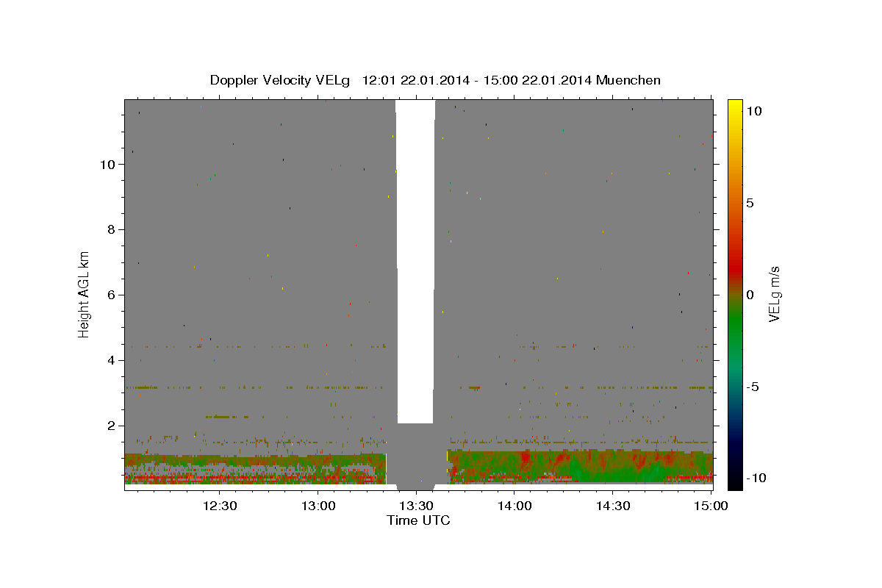The image size is (882, 588).
Task: Click the colorbar tick label 5
Action: pos(750,203)
